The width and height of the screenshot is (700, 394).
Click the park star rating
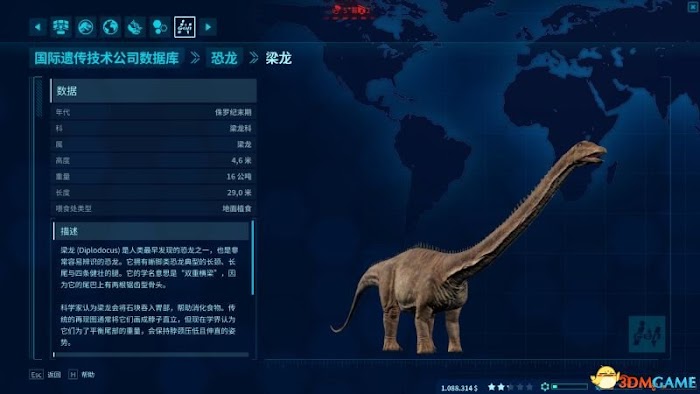pos(510,387)
